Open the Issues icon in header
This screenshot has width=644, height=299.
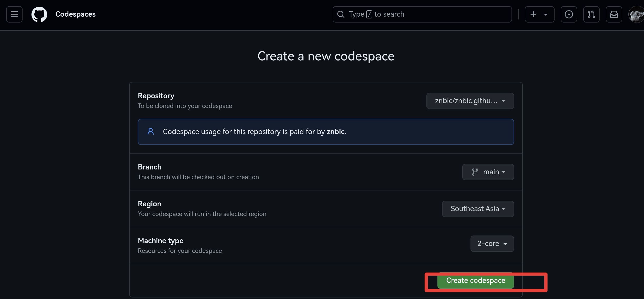tap(569, 14)
